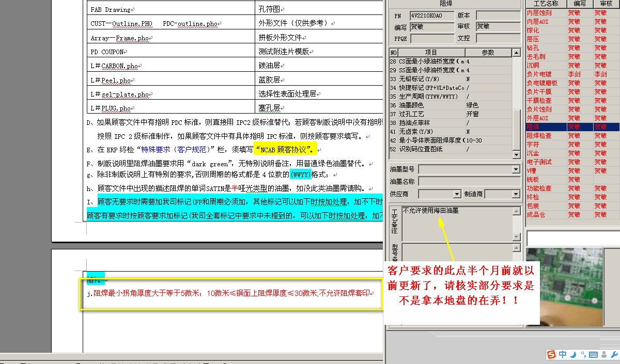Select the 外层AOI process row
Viewport: 620px width, 364px height.
pyautogui.click(x=572, y=118)
